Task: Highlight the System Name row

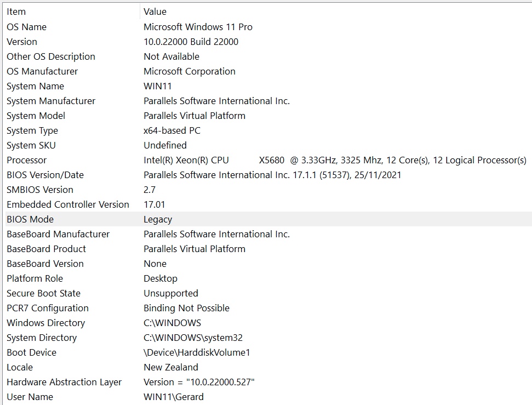Action: 35,86
